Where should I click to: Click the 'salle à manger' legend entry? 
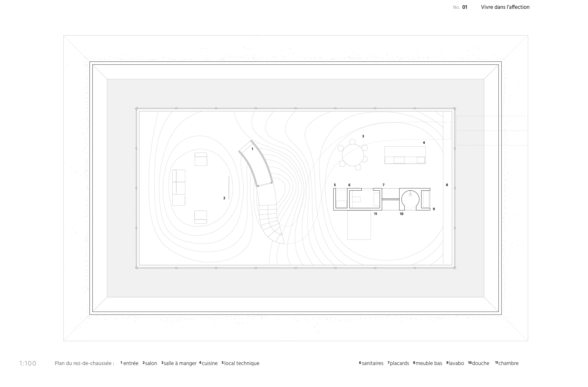coord(180,363)
